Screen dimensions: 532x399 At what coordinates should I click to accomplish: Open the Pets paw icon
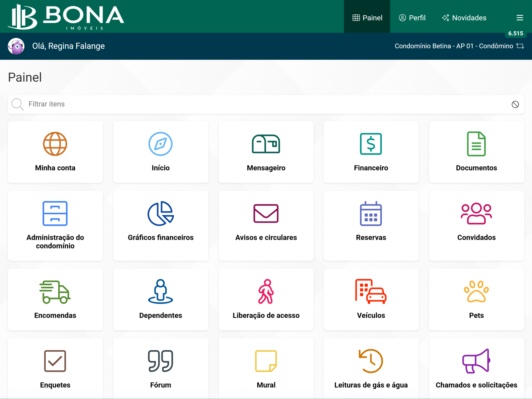(476, 291)
